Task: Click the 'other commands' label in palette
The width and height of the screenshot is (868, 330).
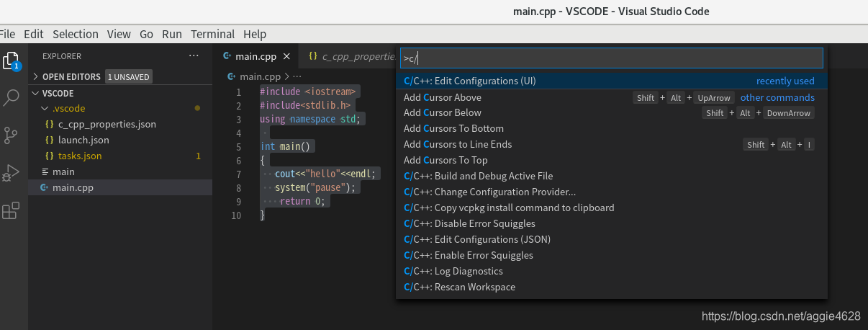Action: pyautogui.click(x=777, y=97)
